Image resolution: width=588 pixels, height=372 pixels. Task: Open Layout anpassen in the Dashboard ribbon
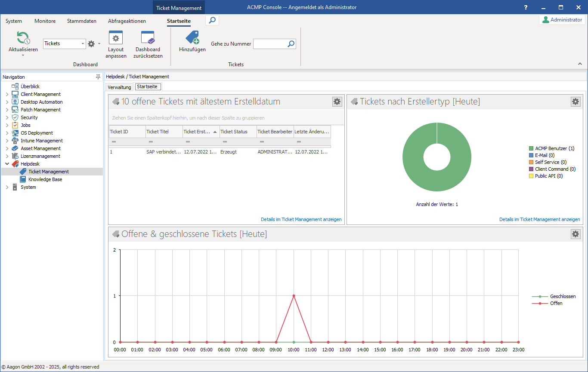click(115, 38)
